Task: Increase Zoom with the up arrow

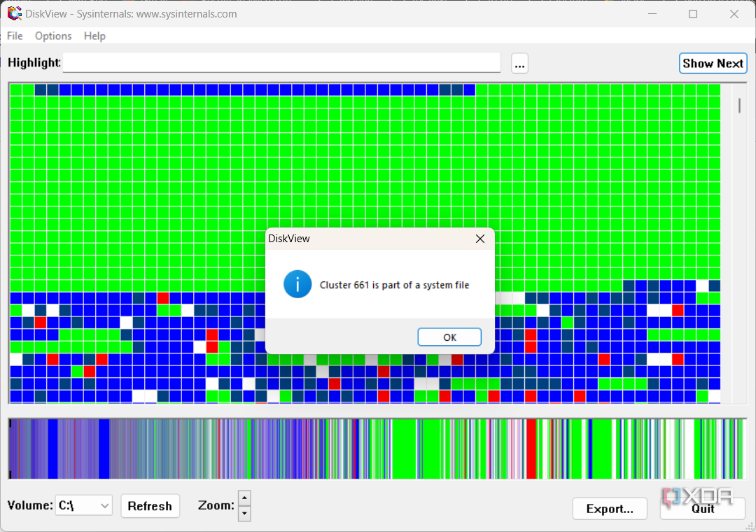Action: pos(244,498)
